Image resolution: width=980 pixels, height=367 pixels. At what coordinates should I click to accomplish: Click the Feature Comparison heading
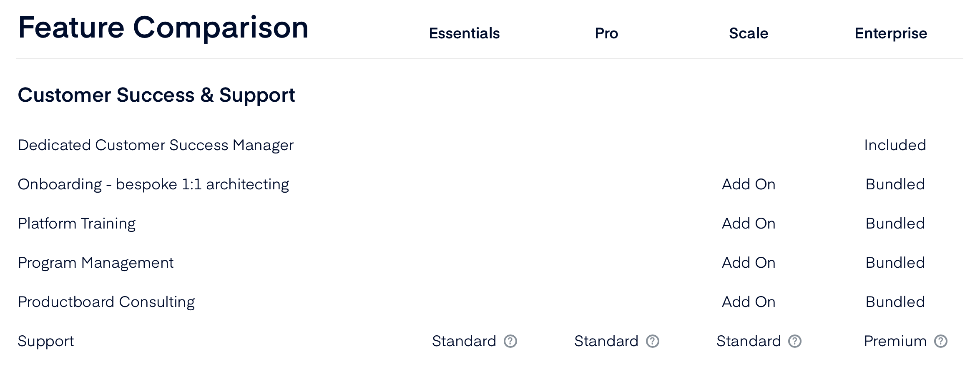coord(163,27)
